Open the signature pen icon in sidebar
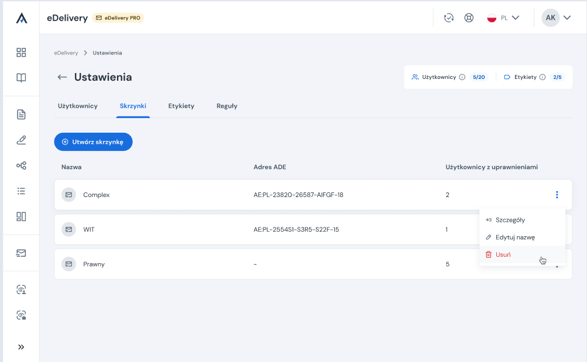 [x=21, y=140]
